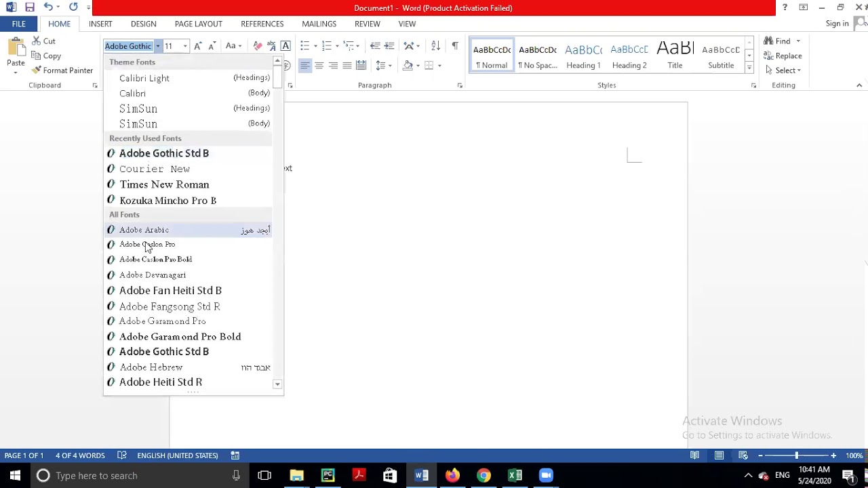
Task: Select Courier New from recent fonts
Action: (x=188, y=169)
